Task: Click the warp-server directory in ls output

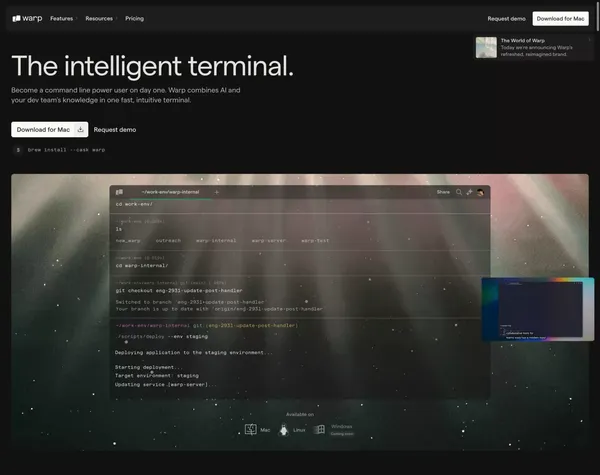Action: point(269,241)
